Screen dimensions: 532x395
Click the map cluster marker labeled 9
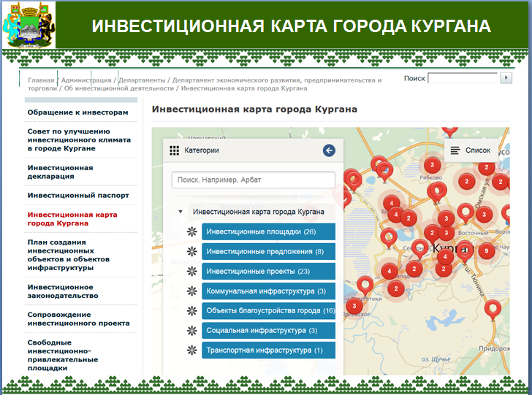pyautogui.click(x=486, y=251)
